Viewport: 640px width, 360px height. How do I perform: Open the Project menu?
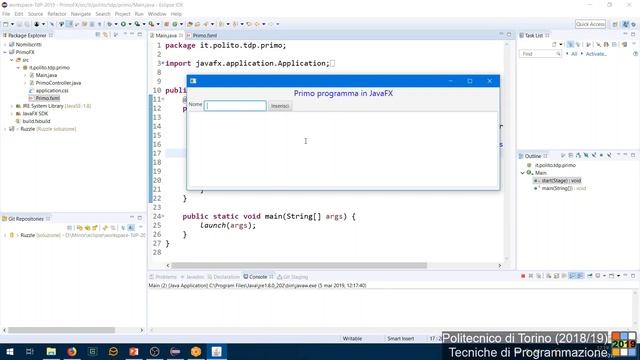coord(122,14)
